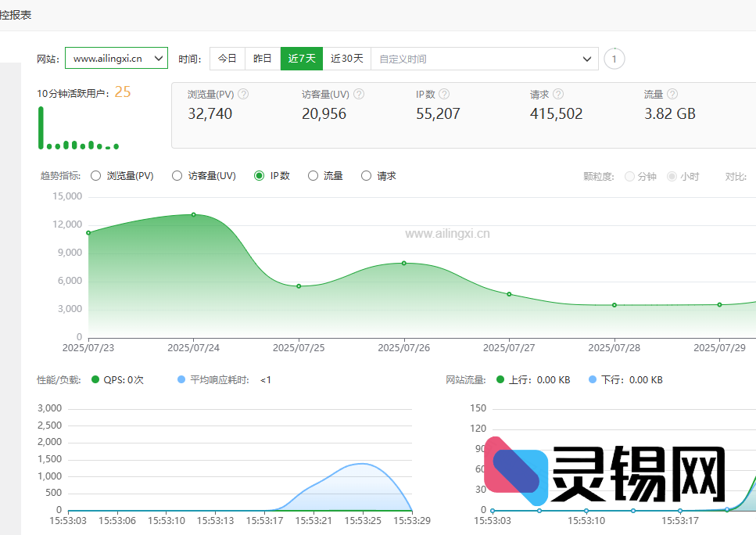
Task: Select 请求 trend indicator radio
Action: point(366,176)
